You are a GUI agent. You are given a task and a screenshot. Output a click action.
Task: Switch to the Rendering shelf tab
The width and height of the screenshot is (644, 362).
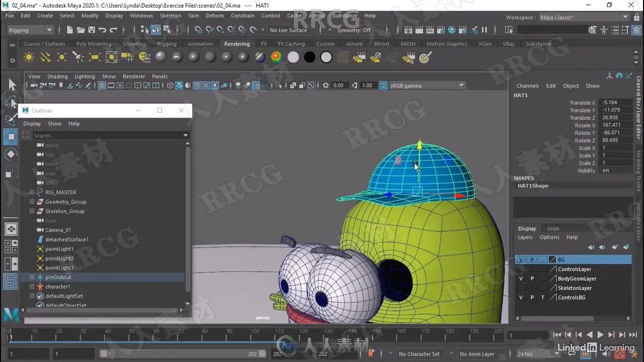[x=236, y=44]
